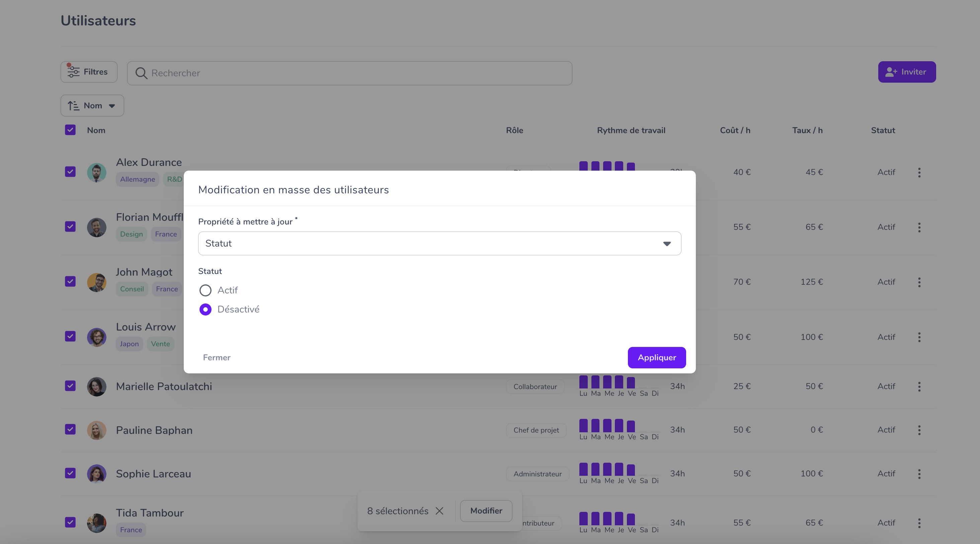This screenshot has height=544, width=980.
Task: Click the add-user icon on Inviter
Action: coord(891,72)
